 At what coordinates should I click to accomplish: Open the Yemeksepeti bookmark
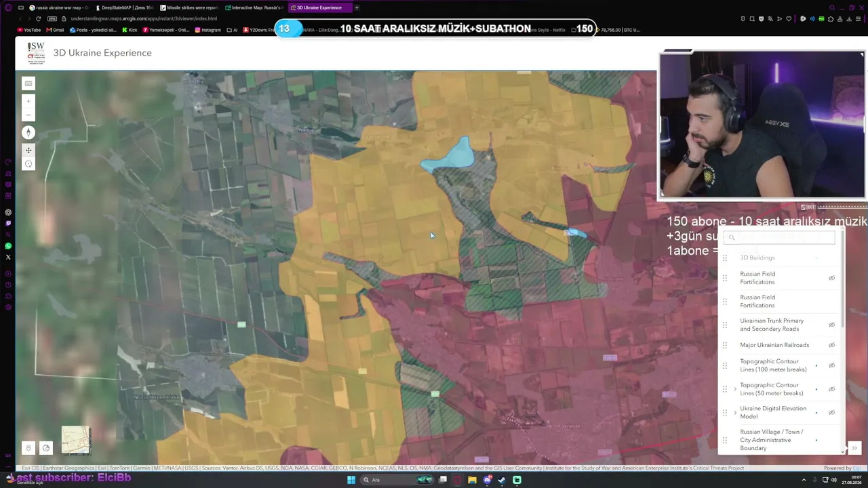166,30
